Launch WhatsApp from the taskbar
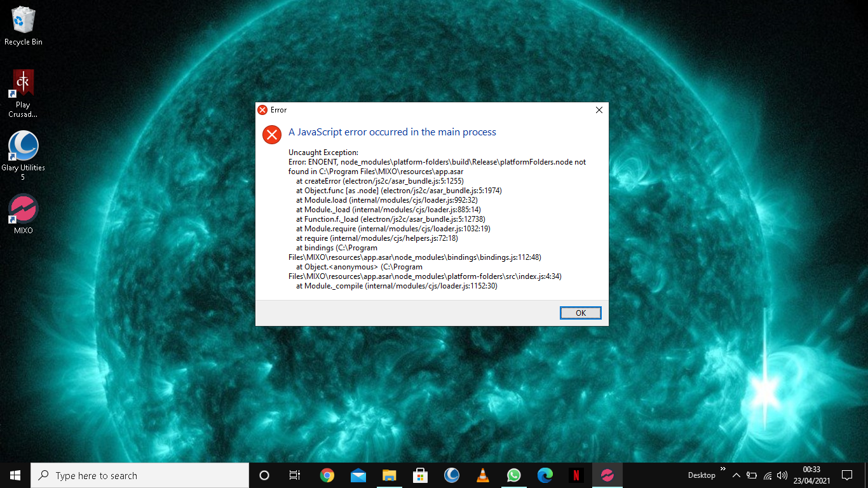 [x=514, y=475]
